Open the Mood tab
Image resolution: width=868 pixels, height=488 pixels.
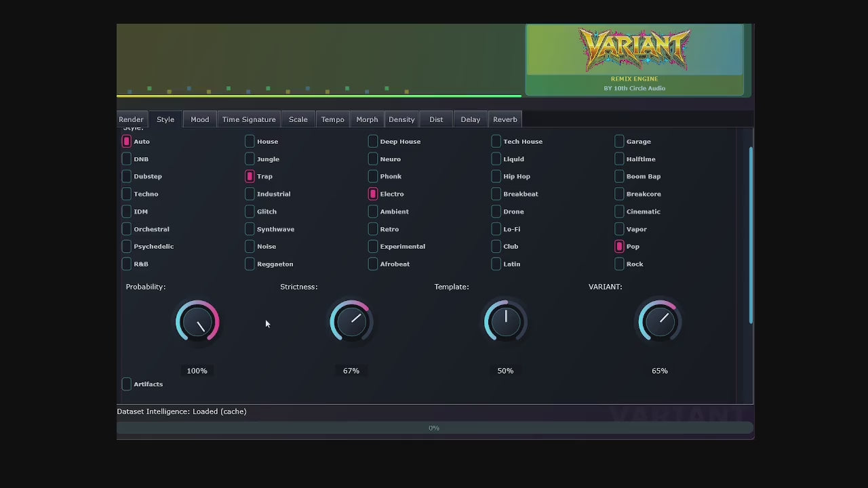click(x=199, y=119)
